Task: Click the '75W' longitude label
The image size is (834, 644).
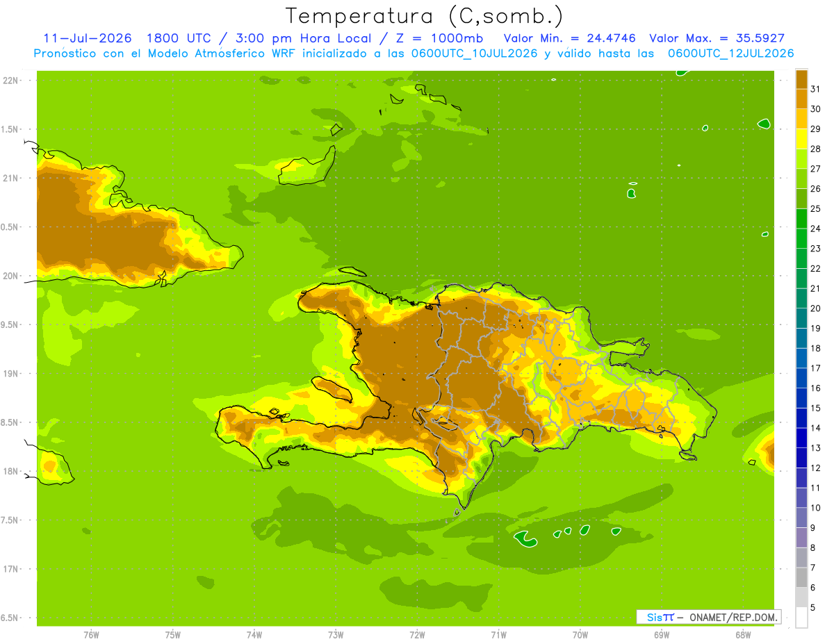Action: click(173, 634)
